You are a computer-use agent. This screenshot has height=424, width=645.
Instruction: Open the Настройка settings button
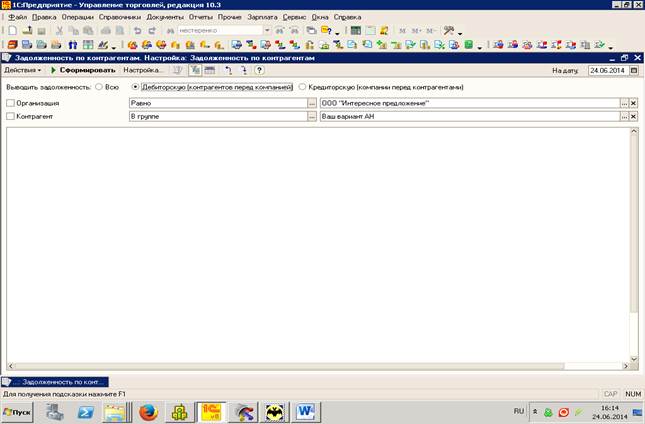tap(143, 70)
